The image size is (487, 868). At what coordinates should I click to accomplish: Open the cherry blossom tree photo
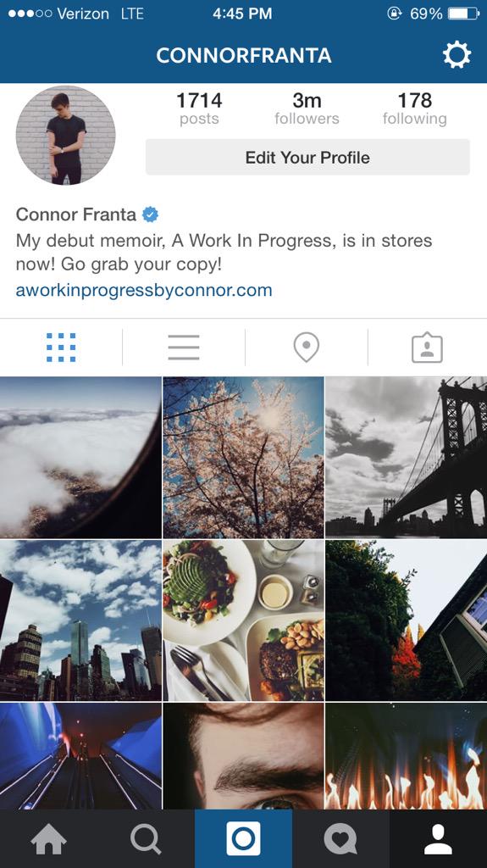244,457
